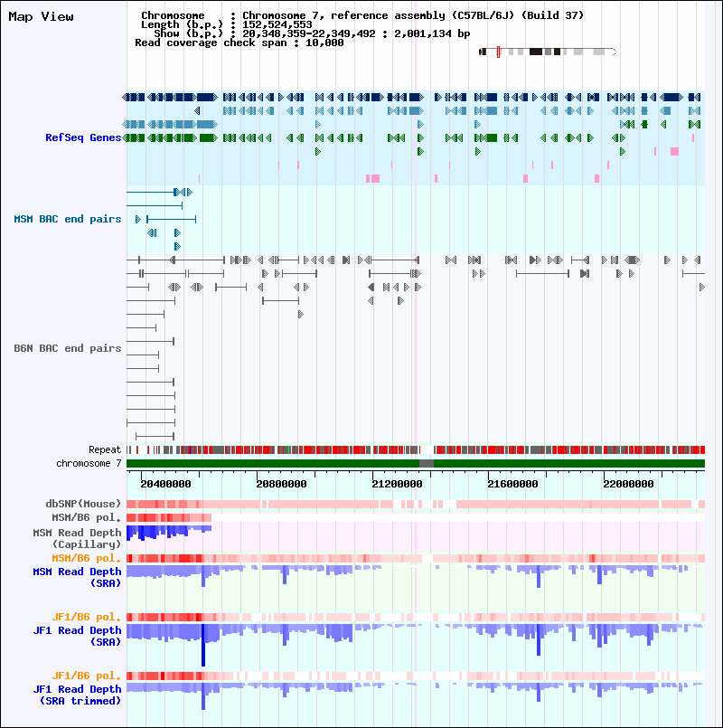Open JF1 Read Depth (SRA) track link
This screenshot has height=728, width=723.
77,636
